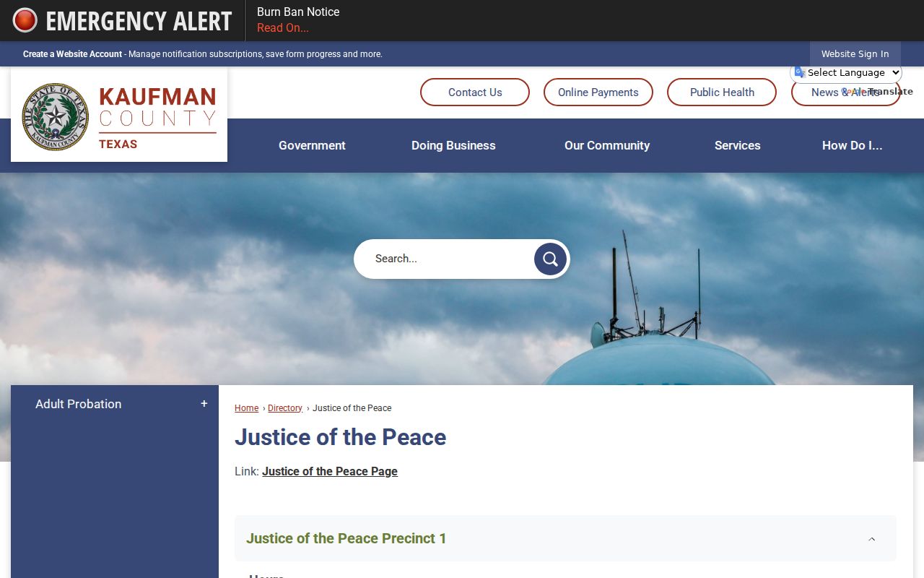
Task: Click the Online Payments button
Action: click(x=598, y=92)
